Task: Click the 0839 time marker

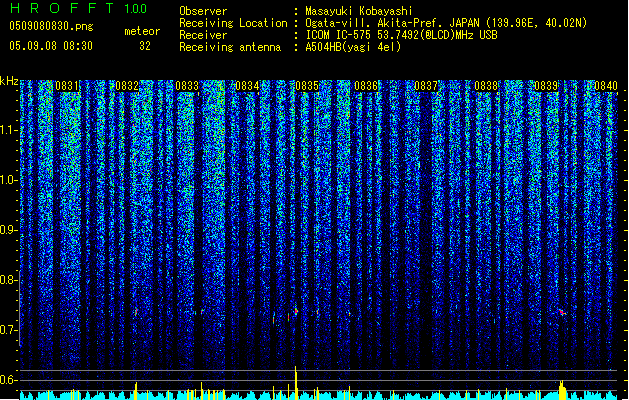Action: coord(546,86)
